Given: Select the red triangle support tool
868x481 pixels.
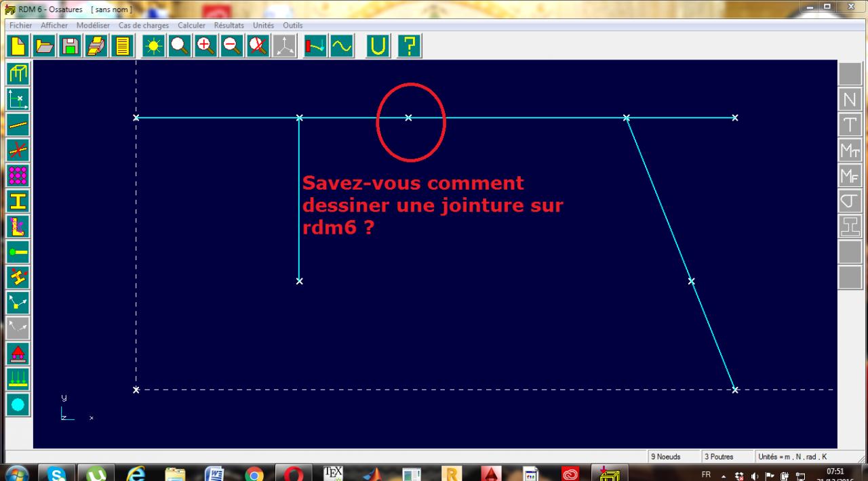Looking at the screenshot, I should click(x=18, y=354).
